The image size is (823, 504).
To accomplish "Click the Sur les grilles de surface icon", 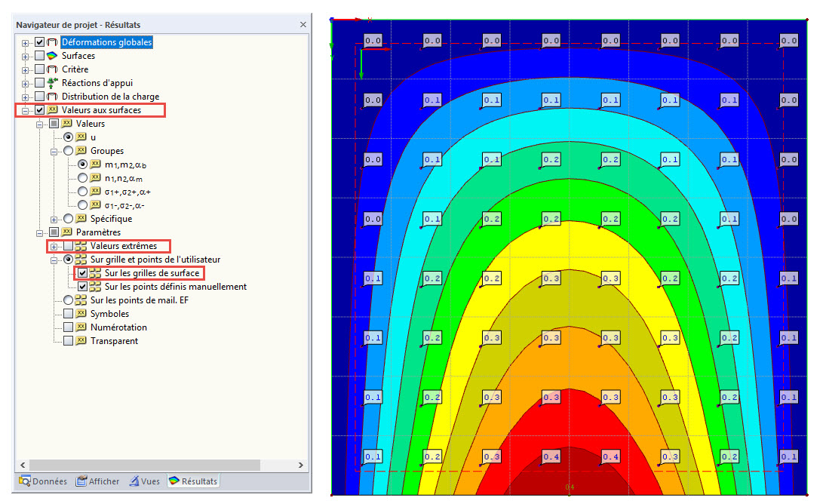I will point(95,273).
